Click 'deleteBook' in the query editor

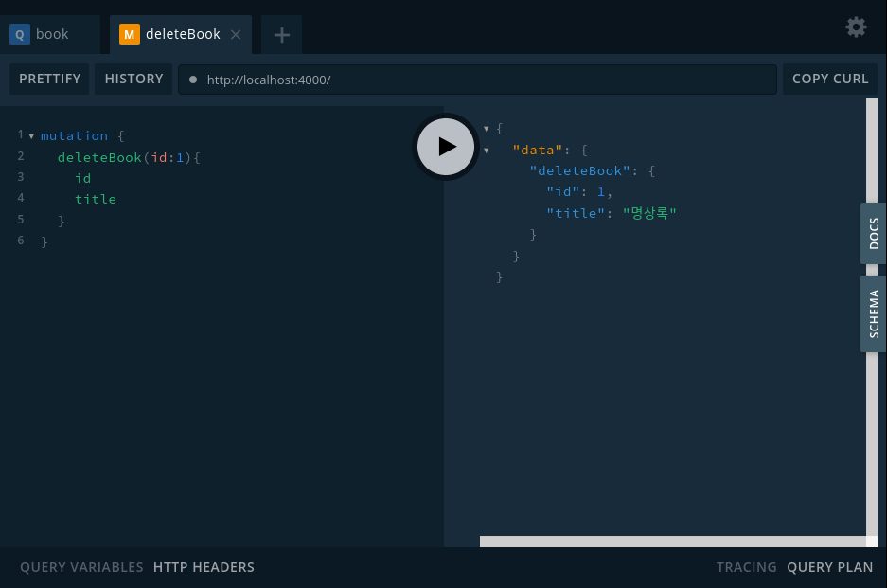click(99, 157)
